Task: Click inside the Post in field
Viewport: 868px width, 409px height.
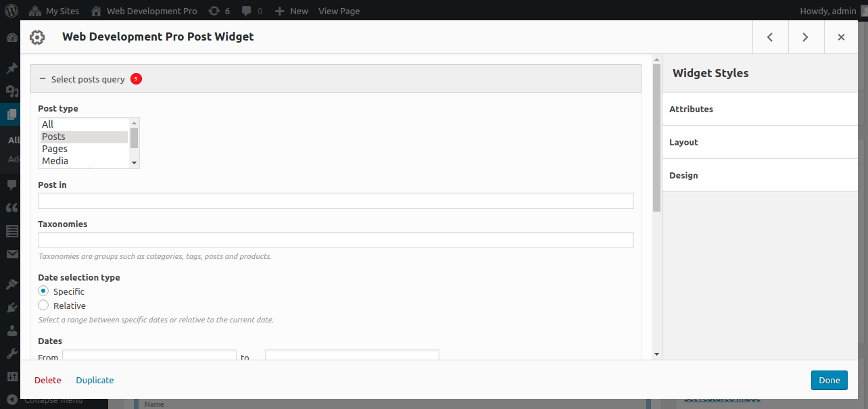Action: pos(336,201)
